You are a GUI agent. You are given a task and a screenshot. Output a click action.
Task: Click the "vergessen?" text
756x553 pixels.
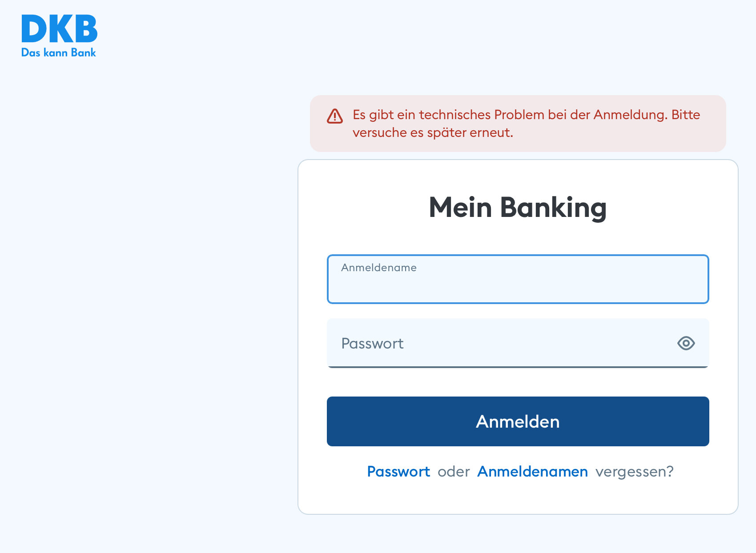[635, 471]
